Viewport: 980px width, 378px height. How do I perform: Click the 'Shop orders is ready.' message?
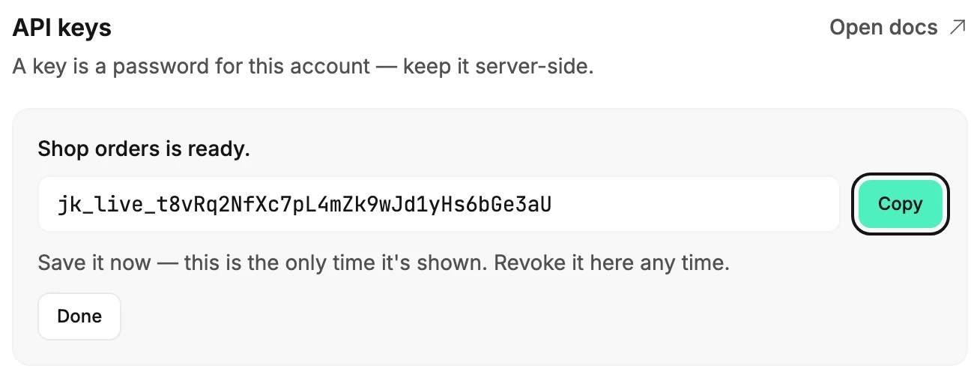tap(144, 148)
